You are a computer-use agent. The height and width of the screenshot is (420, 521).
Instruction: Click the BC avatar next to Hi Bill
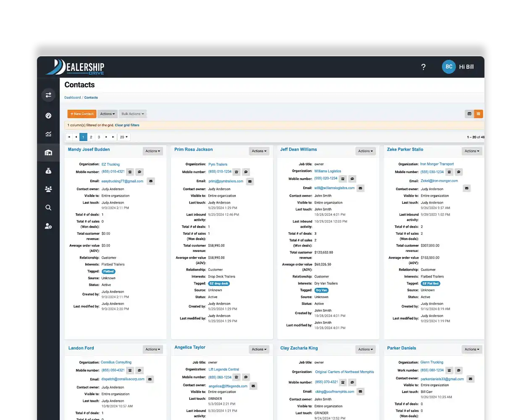point(449,67)
